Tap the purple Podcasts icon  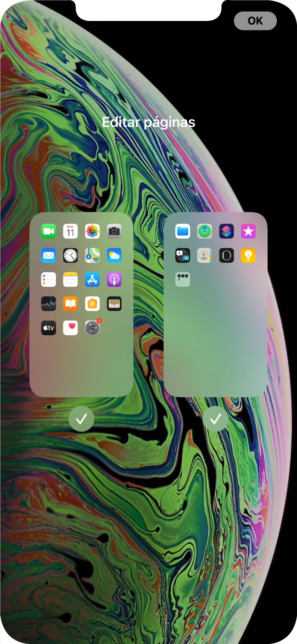click(114, 280)
